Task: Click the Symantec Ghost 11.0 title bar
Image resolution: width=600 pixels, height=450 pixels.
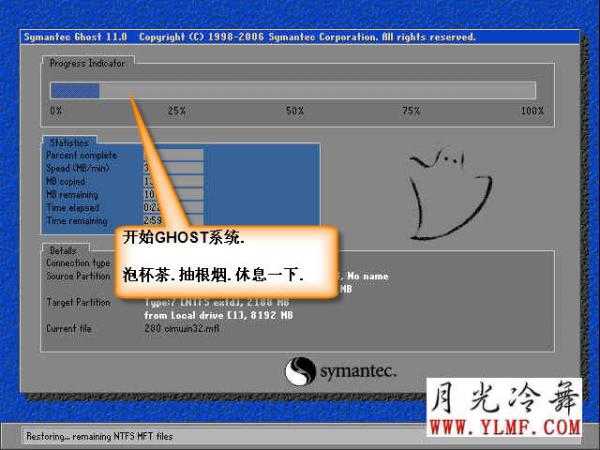Action: tap(300, 37)
